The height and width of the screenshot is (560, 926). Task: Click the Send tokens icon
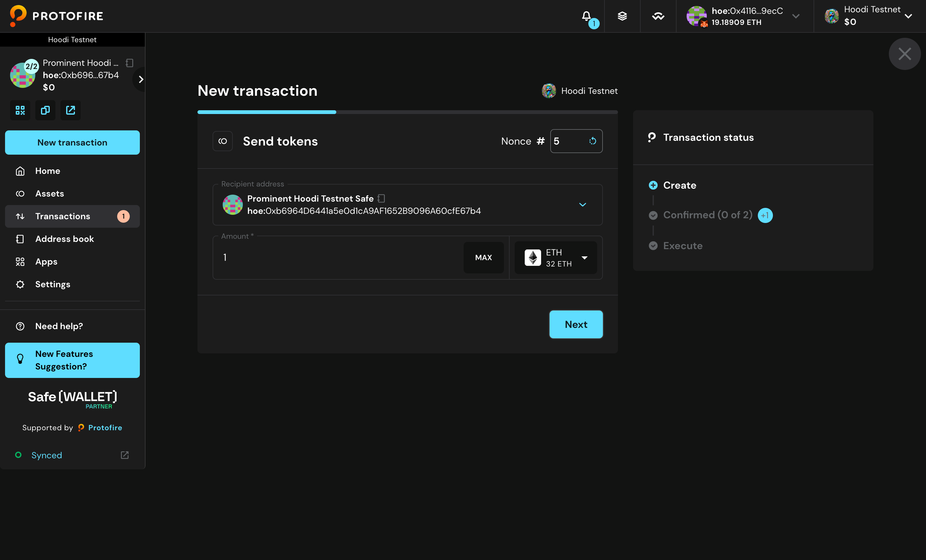pos(222,141)
